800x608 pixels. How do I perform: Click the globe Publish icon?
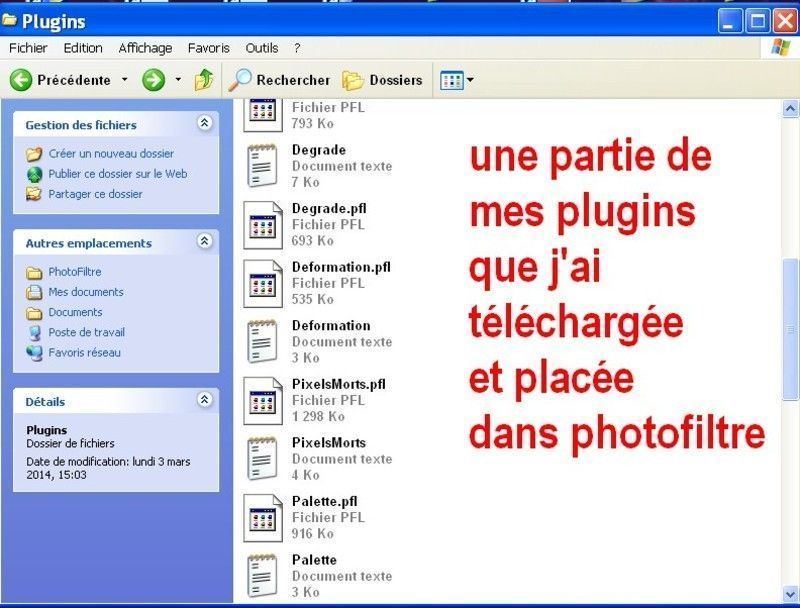point(34,174)
